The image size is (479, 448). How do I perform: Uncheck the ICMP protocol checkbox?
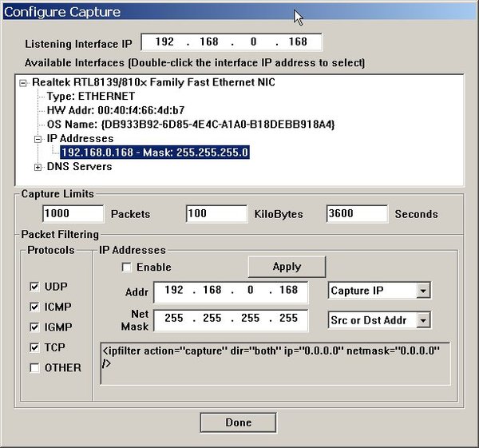34,307
